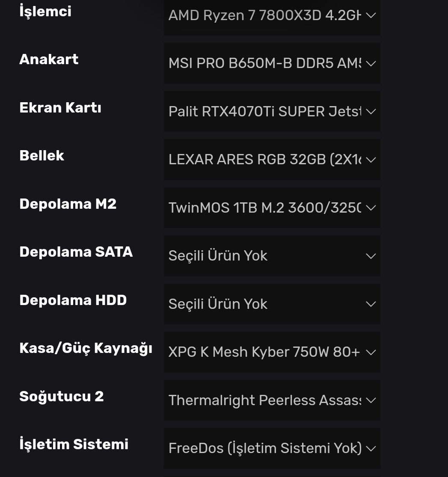Open the Kasa/Güç Kaynağı XPG dropdown
This screenshot has height=477, width=448.
pyautogui.click(x=264, y=352)
